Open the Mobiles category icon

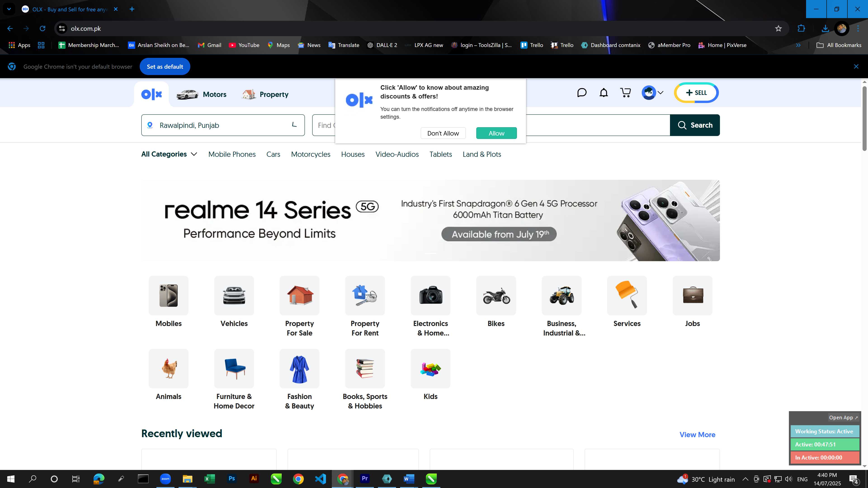pyautogui.click(x=168, y=295)
